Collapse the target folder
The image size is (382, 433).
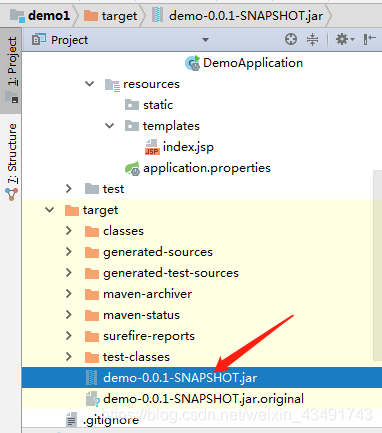click(49, 210)
